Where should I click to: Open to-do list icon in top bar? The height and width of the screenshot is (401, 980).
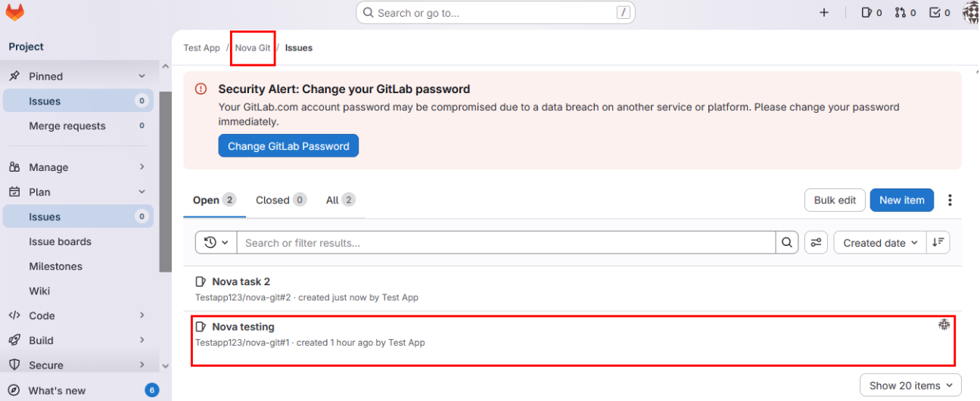[939, 13]
